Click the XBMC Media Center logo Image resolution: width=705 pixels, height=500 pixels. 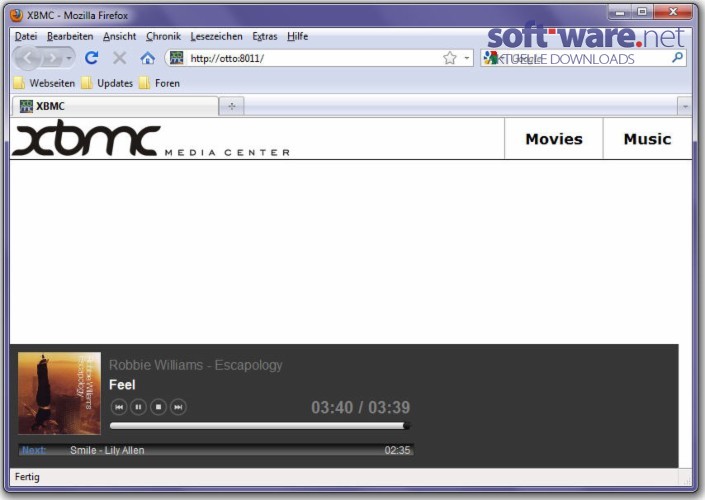151,138
